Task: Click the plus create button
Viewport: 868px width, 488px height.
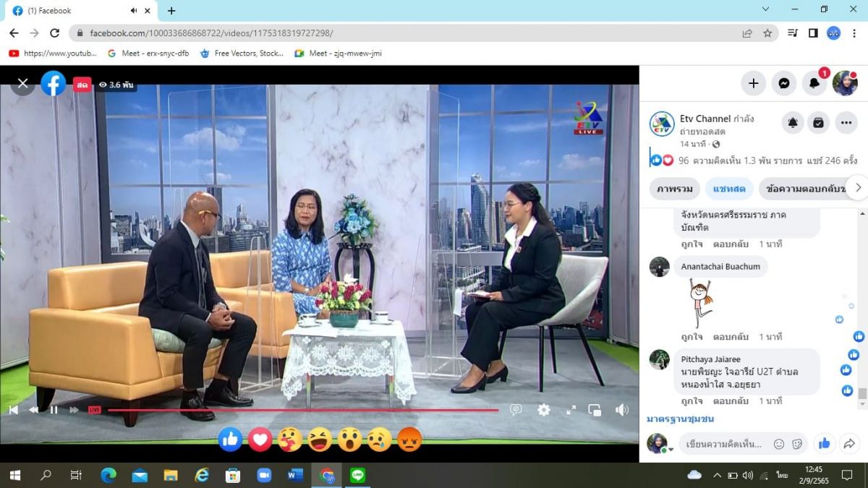Action: tap(753, 83)
